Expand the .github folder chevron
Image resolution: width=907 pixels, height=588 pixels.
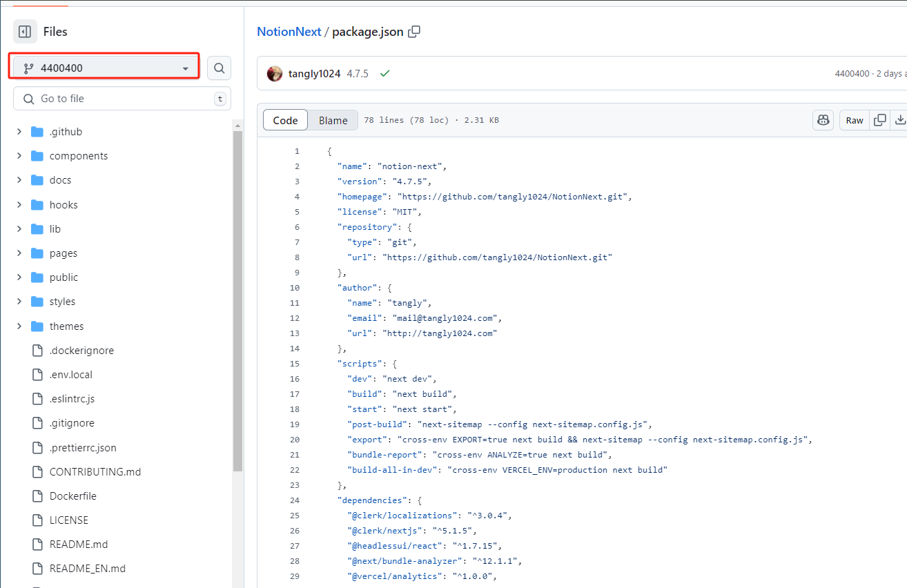(x=19, y=132)
